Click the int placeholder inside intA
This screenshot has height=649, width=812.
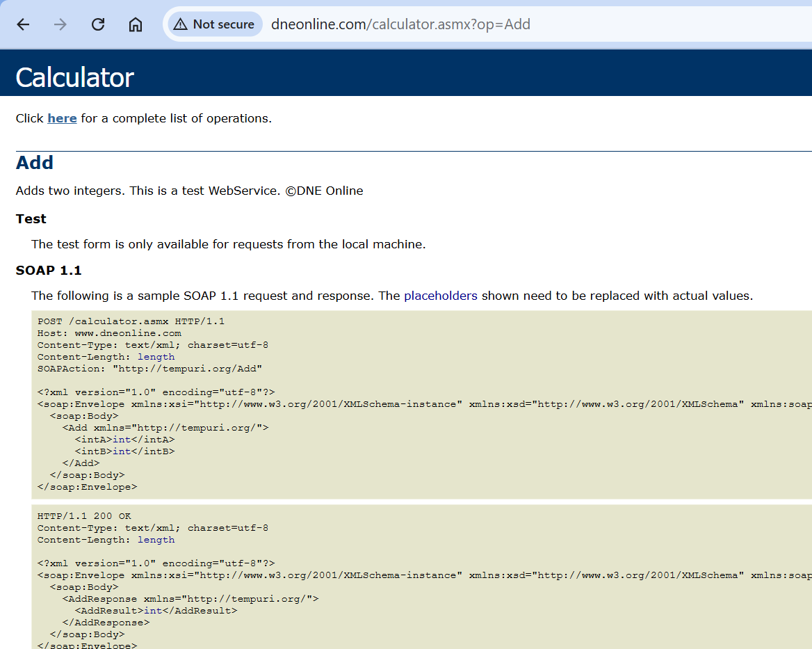[x=122, y=440]
